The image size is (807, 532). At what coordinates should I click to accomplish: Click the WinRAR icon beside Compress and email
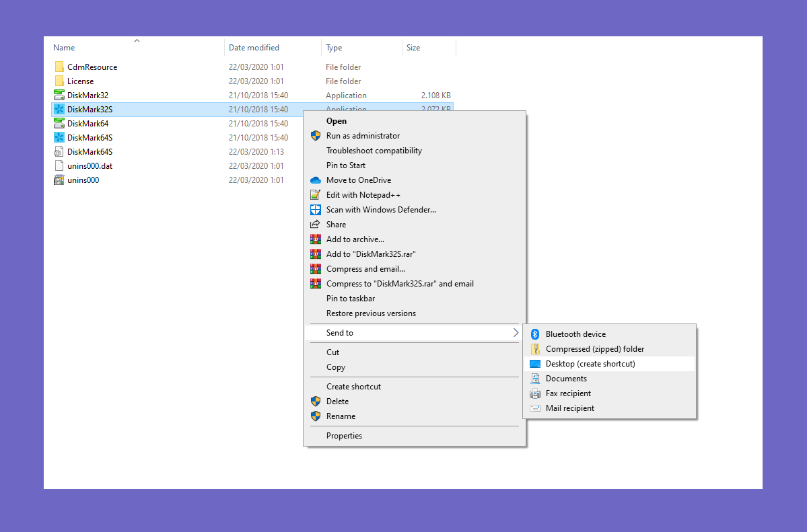click(x=316, y=269)
